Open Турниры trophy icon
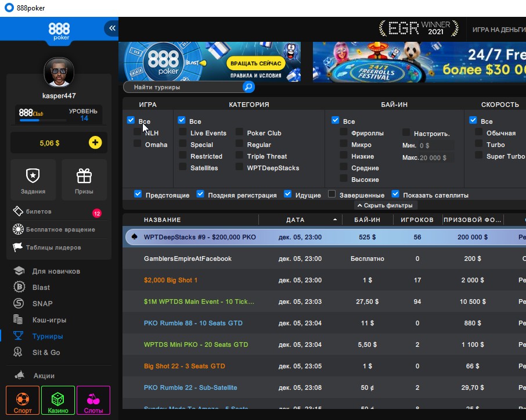Viewport: 526px width, 420px height. coord(18,335)
